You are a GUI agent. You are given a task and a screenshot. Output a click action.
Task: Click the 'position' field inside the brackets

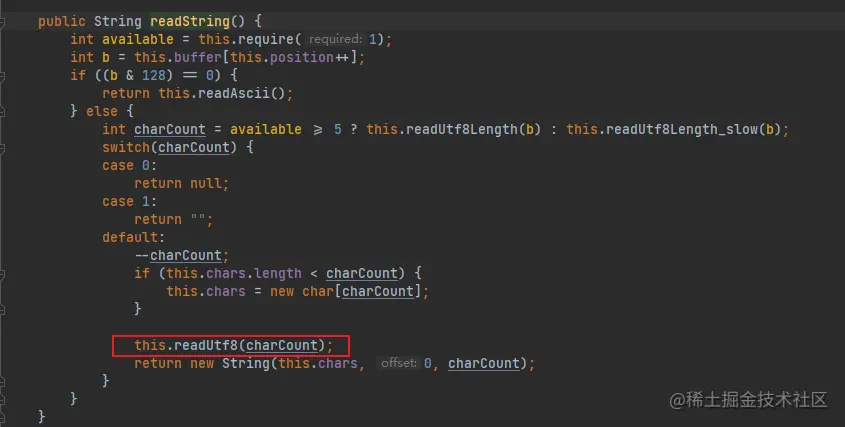click(302, 57)
